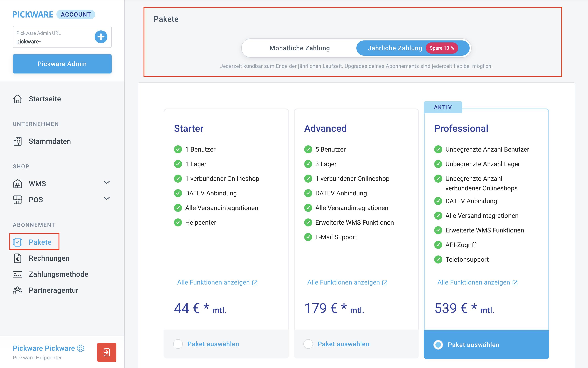588x368 pixels.
Task: Click the Zahlungsmethode payment card icon
Action: pos(18,274)
